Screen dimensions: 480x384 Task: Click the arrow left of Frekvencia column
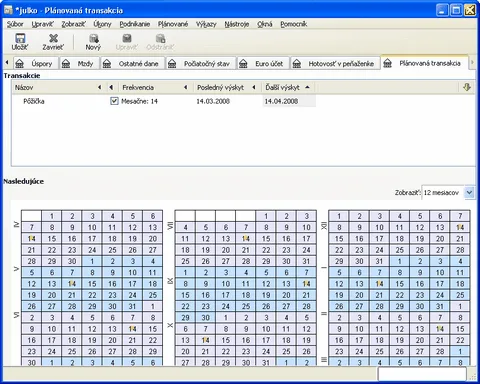tap(111, 87)
